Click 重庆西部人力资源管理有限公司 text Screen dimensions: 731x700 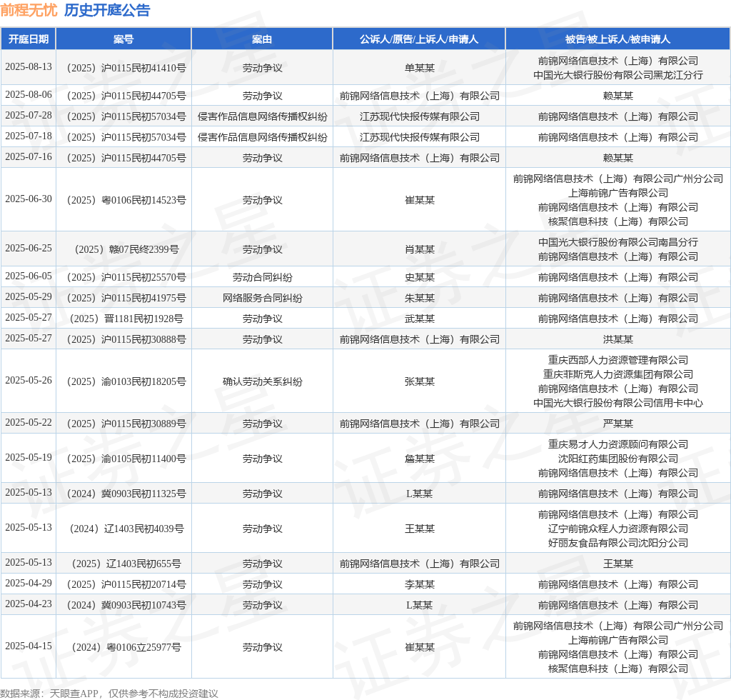point(618,360)
